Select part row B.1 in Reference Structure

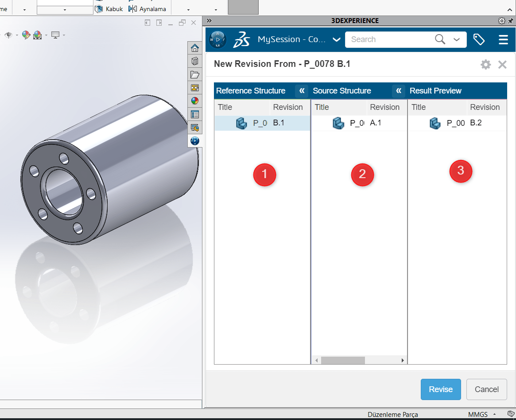(262, 123)
